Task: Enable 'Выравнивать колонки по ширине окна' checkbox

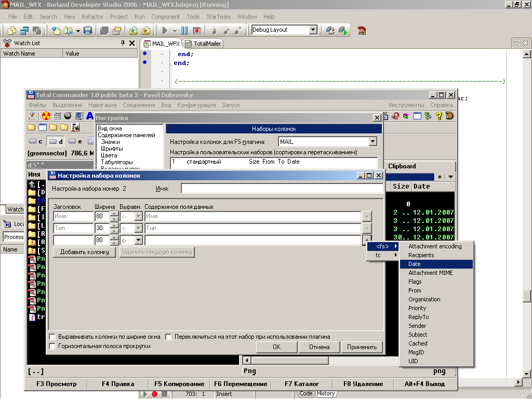Action: point(52,337)
